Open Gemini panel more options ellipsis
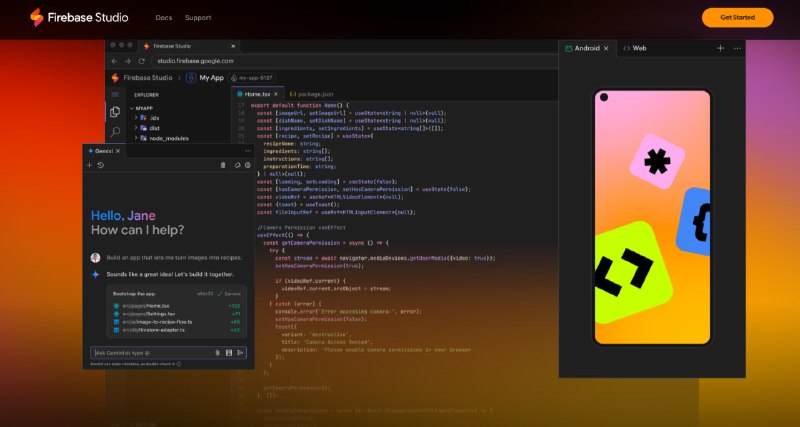 [x=248, y=151]
